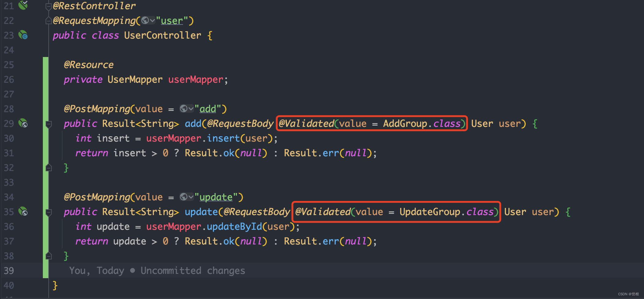Click the updateById method call on line 36

[x=234, y=227]
